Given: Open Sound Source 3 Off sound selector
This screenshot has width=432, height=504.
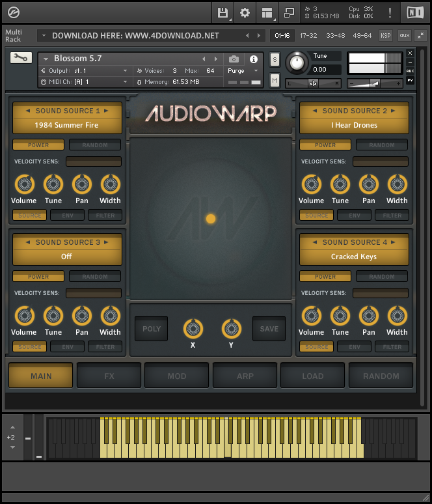Looking at the screenshot, I should [x=67, y=257].
